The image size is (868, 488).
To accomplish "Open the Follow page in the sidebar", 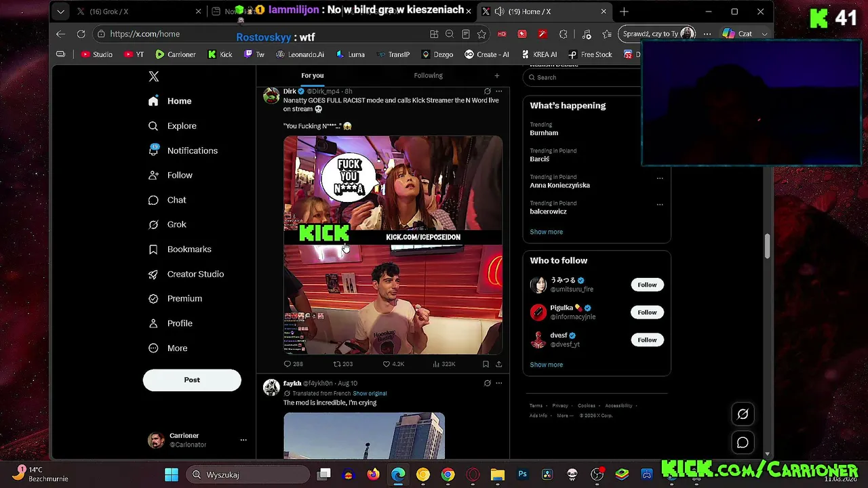I will point(170,175).
